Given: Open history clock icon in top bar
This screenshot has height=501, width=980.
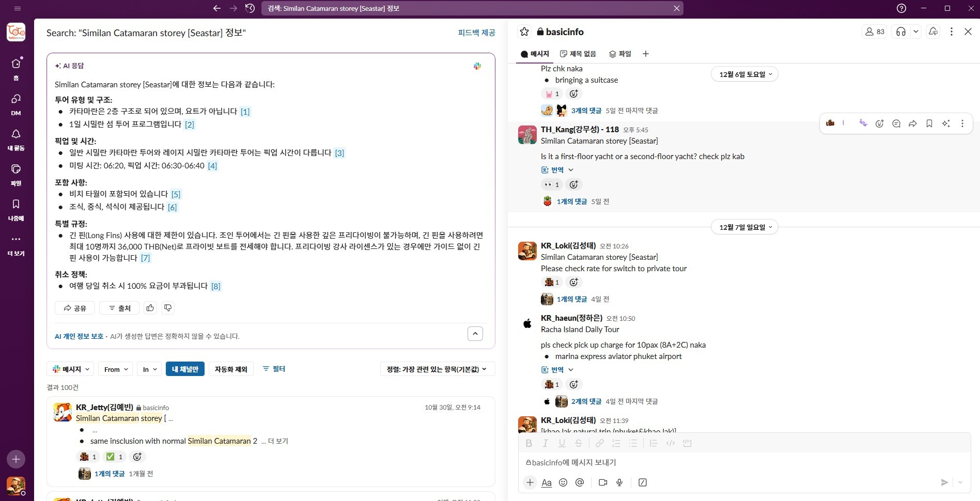Looking at the screenshot, I should pyautogui.click(x=250, y=8).
